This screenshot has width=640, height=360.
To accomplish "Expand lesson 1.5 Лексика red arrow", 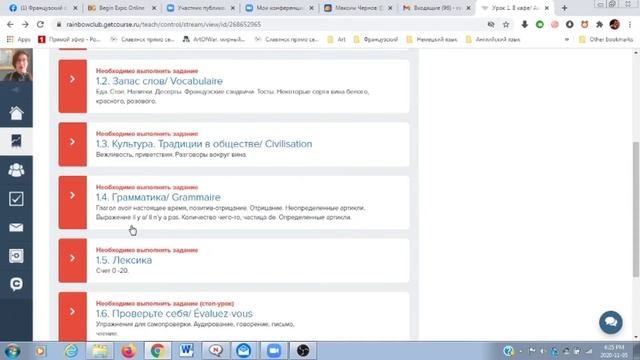I will (72, 260).
